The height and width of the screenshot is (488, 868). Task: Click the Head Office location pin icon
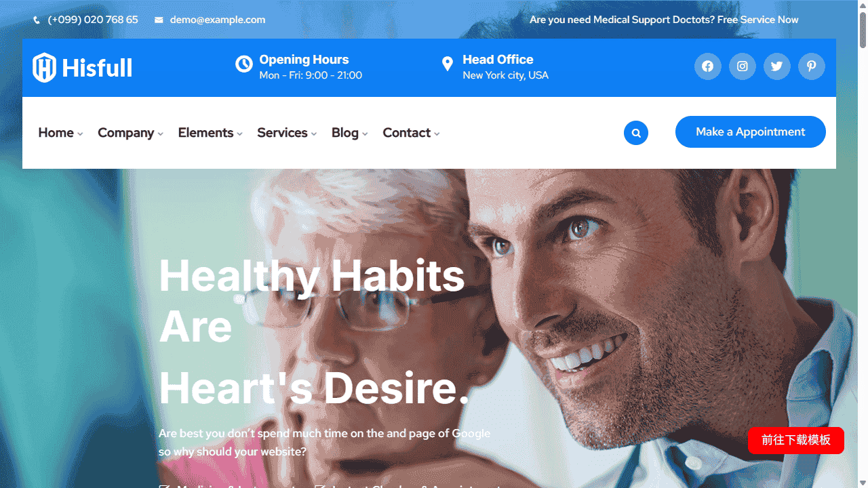pyautogui.click(x=448, y=64)
